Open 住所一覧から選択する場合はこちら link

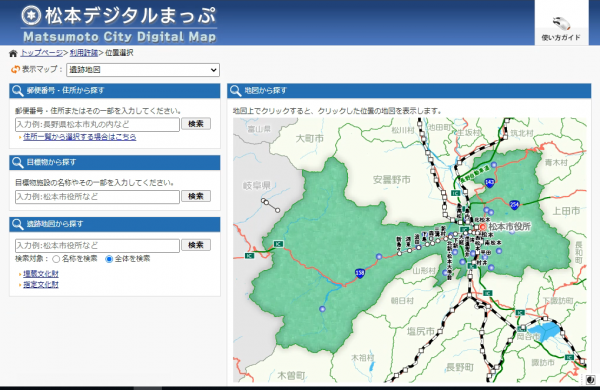[80, 137]
